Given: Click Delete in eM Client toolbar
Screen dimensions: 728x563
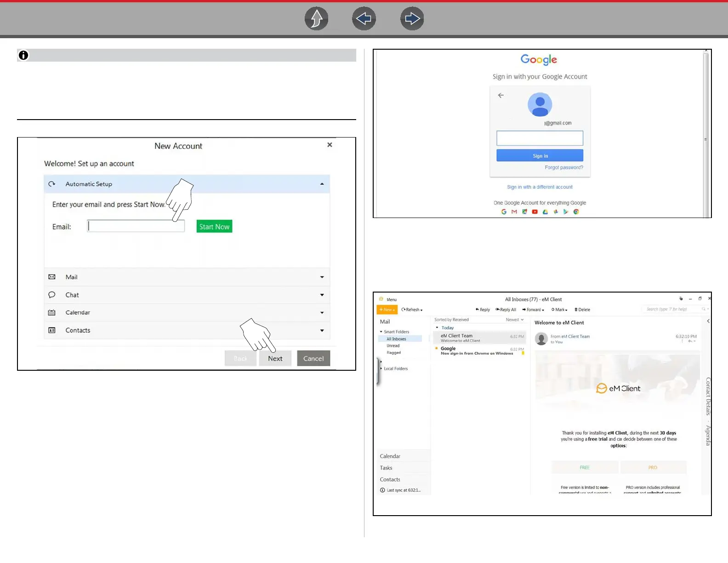Looking at the screenshot, I should 582,310.
